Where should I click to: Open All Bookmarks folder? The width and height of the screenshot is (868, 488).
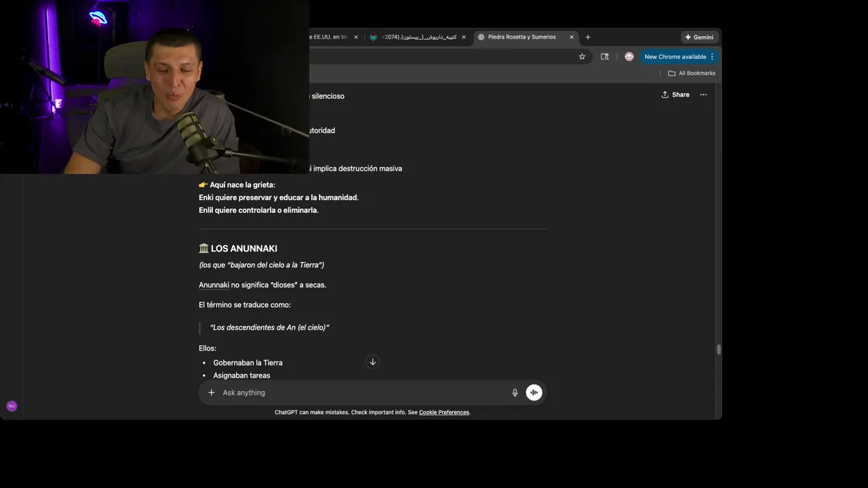(692, 73)
